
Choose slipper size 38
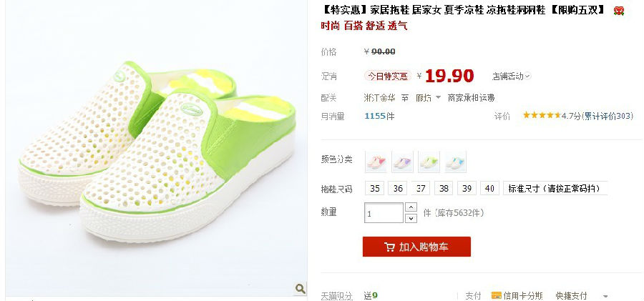pos(444,189)
